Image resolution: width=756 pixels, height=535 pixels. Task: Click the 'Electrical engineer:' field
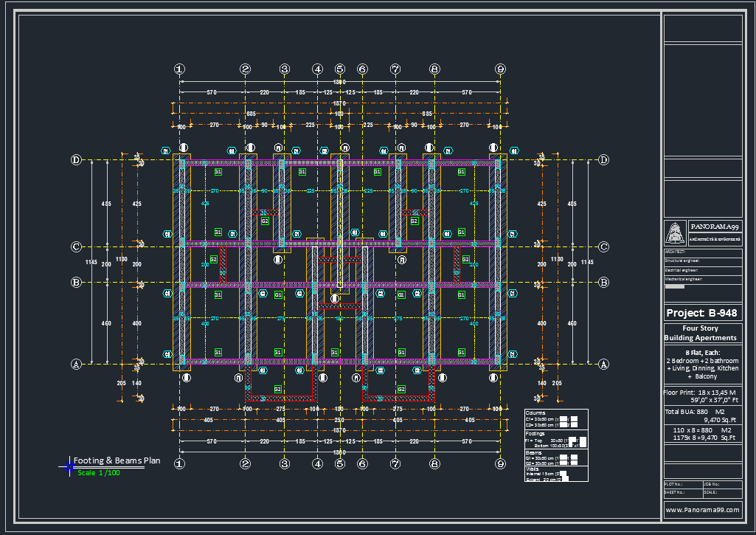(x=703, y=270)
